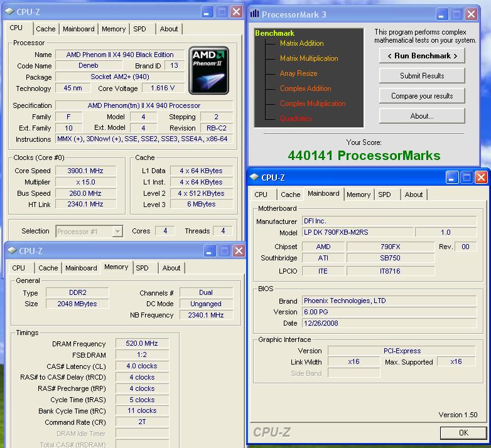The height and width of the screenshot is (448, 491).
Task: Click the Manufacturer field 'DFI Inc.'
Action: tap(389, 221)
